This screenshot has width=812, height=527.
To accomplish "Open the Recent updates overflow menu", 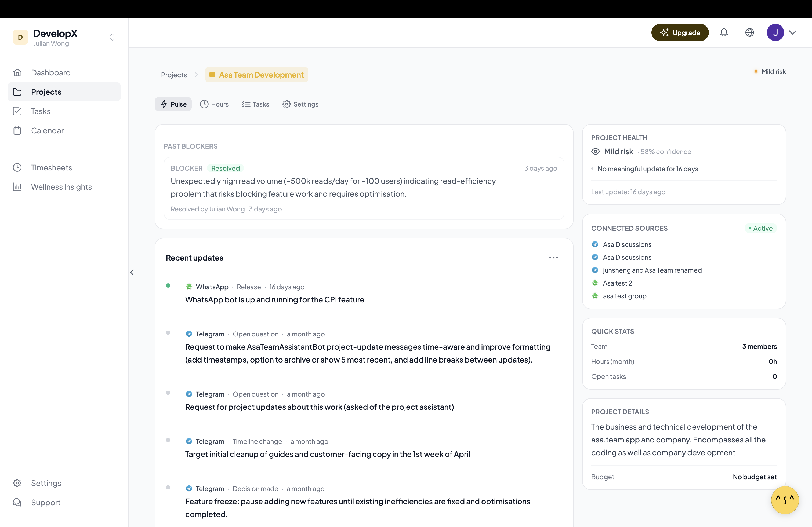I will click(x=553, y=257).
